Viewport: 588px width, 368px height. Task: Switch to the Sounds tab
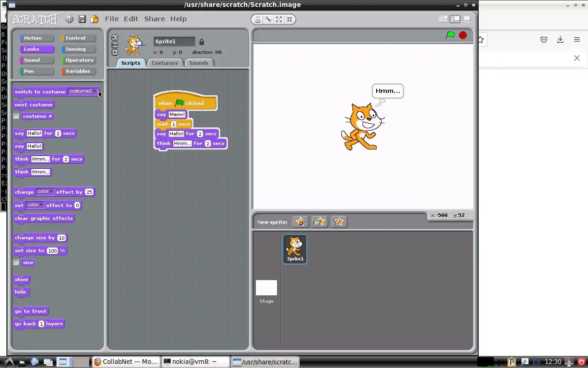pos(199,63)
